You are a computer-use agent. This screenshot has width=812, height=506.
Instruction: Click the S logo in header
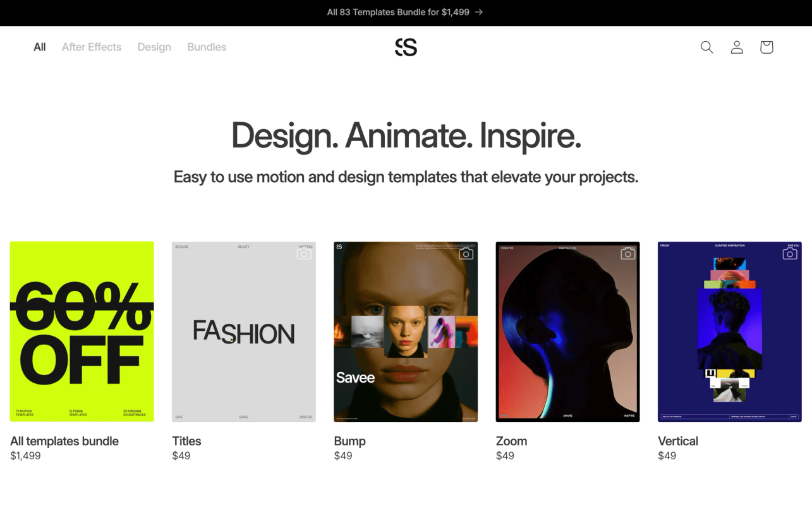[x=406, y=47]
